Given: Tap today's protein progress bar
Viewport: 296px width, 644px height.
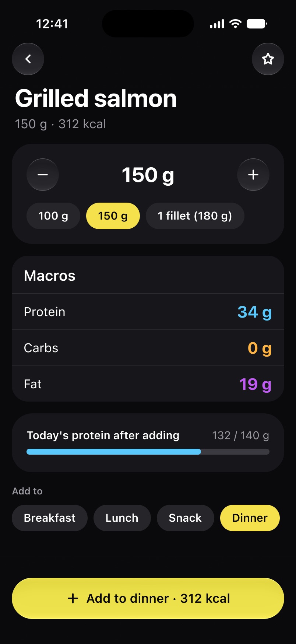Looking at the screenshot, I should 148,452.
